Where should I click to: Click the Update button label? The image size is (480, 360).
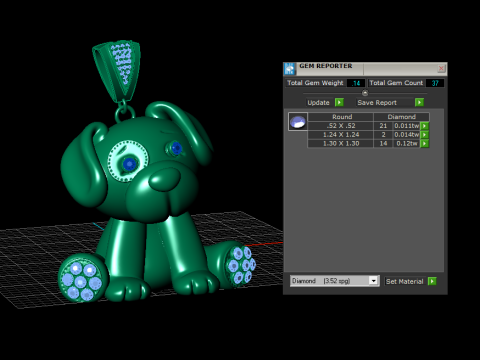318,103
